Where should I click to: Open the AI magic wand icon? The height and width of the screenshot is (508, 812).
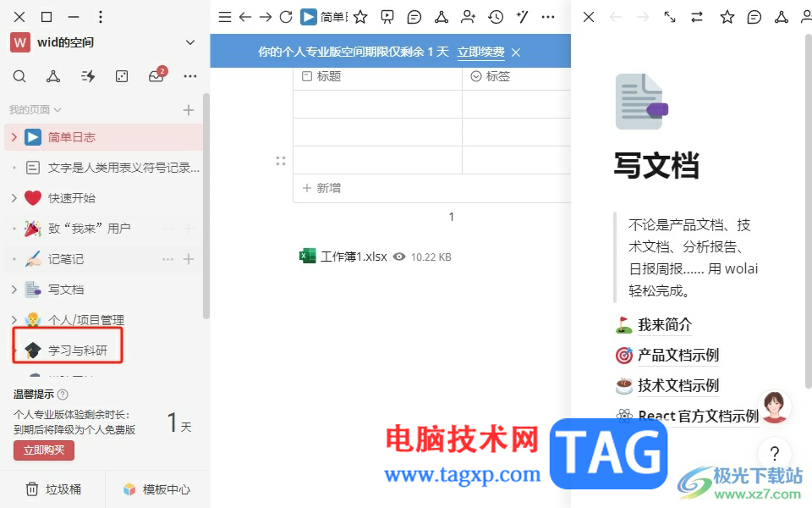522,17
